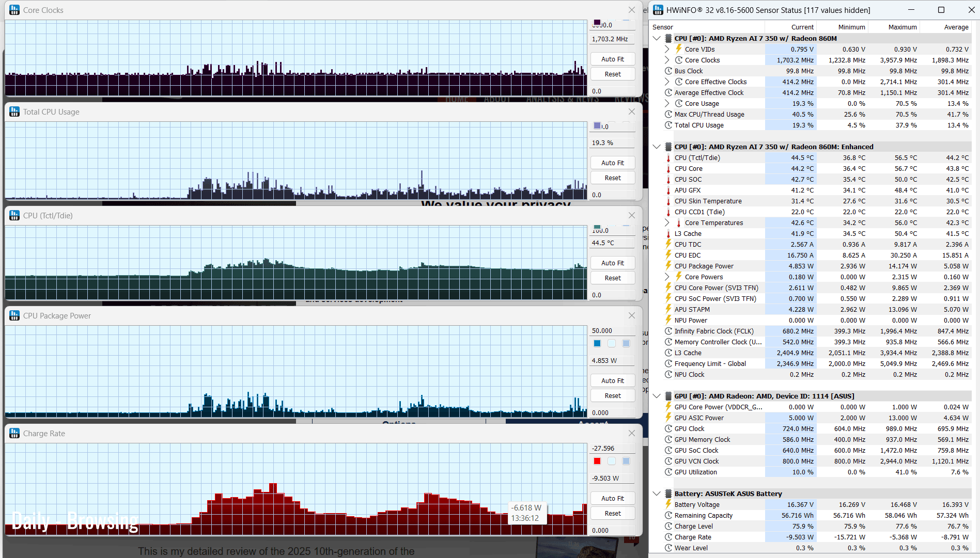Viewport: 980px width, 558px height.
Task: Collapse the GPU [#0] AMD Radeon section
Action: pyautogui.click(x=657, y=396)
